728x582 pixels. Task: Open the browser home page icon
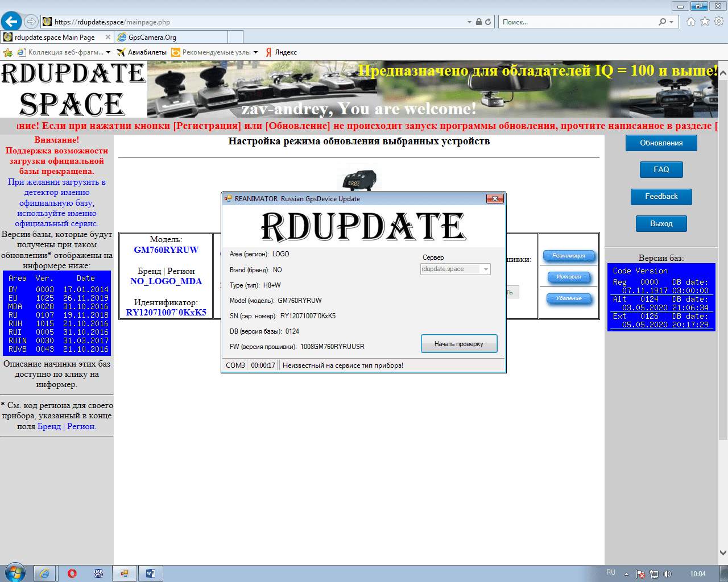[690, 22]
